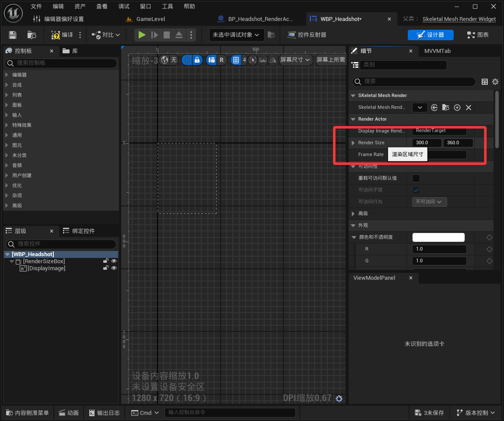Open the 对比 diff dropdown
Image resolution: width=504 pixels, height=421 pixels.
click(106, 35)
